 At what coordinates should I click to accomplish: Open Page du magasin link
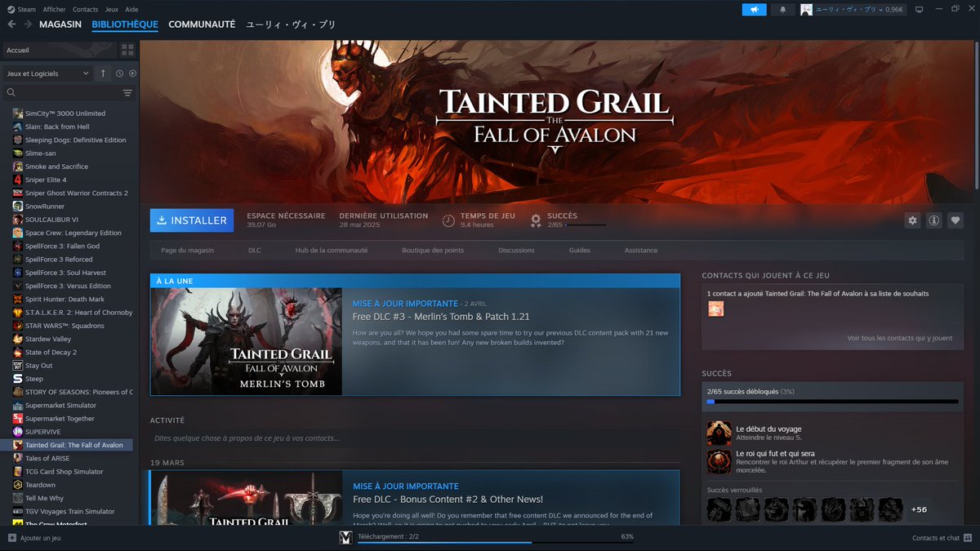pos(188,251)
